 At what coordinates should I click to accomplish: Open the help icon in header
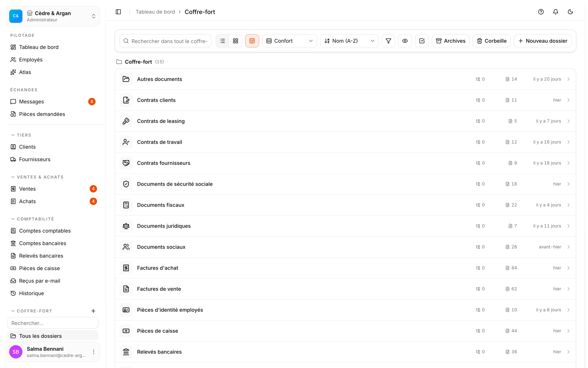pyautogui.click(x=541, y=12)
